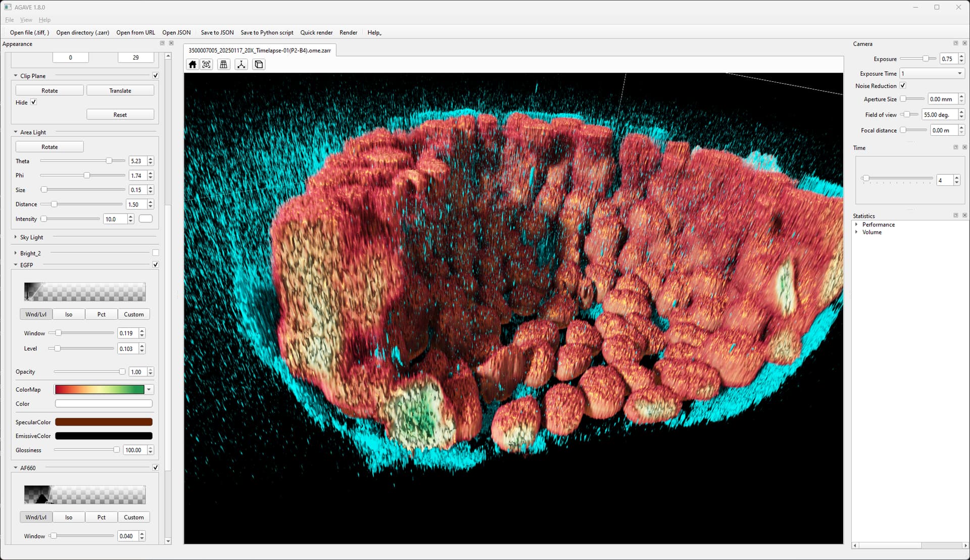Uncheck the Hide checkbox under Clip Plane

(33, 101)
